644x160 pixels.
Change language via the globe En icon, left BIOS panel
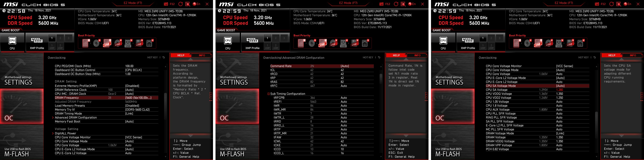197,4
